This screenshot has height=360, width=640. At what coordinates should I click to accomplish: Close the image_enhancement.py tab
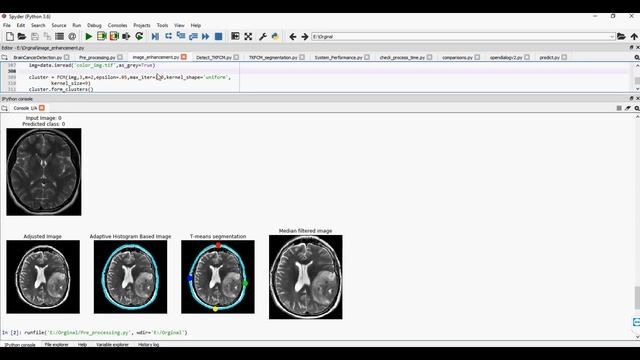point(184,57)
